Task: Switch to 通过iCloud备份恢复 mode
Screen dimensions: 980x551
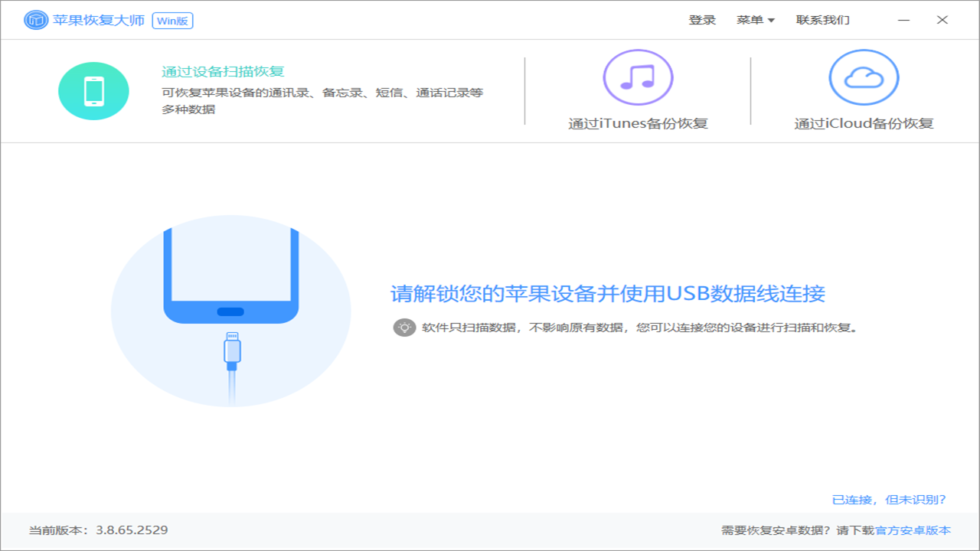Action: (x=864, y=123)
